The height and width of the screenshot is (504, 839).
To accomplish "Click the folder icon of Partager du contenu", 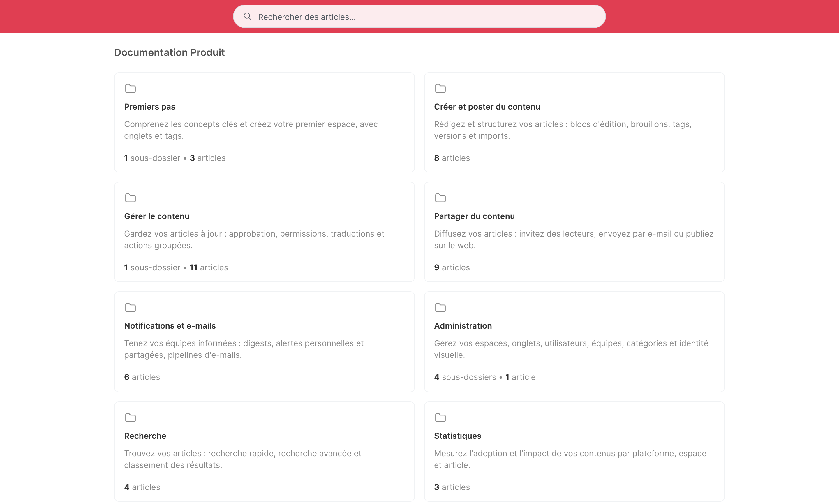I will pos(440,198).
